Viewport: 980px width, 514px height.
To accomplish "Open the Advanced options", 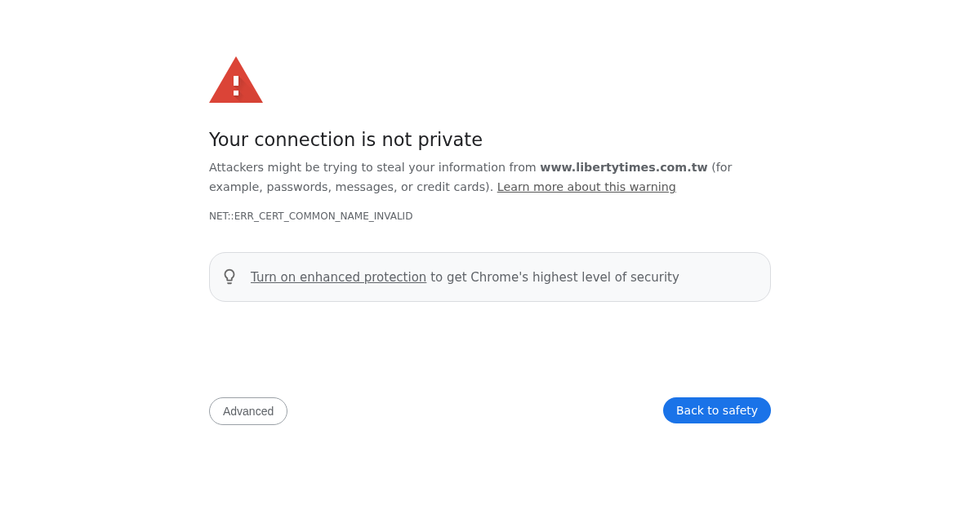I will pyautogui.click(x=248, y=411).
